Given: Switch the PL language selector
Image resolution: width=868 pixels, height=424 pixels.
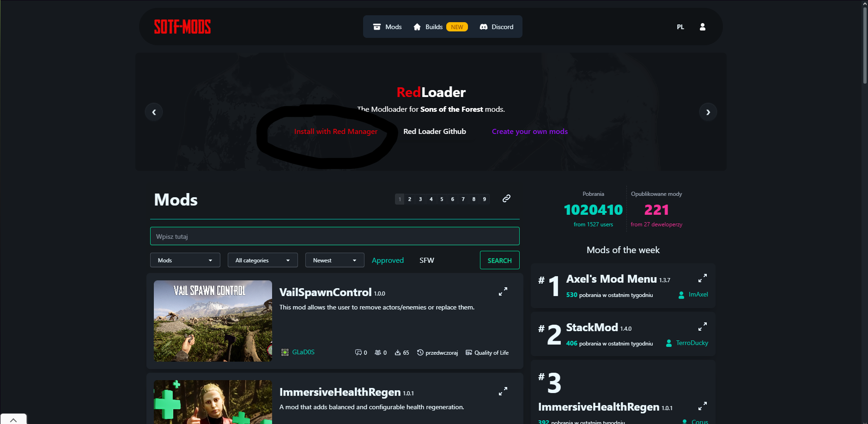Looking at the screenshot, I should (680, 27).
